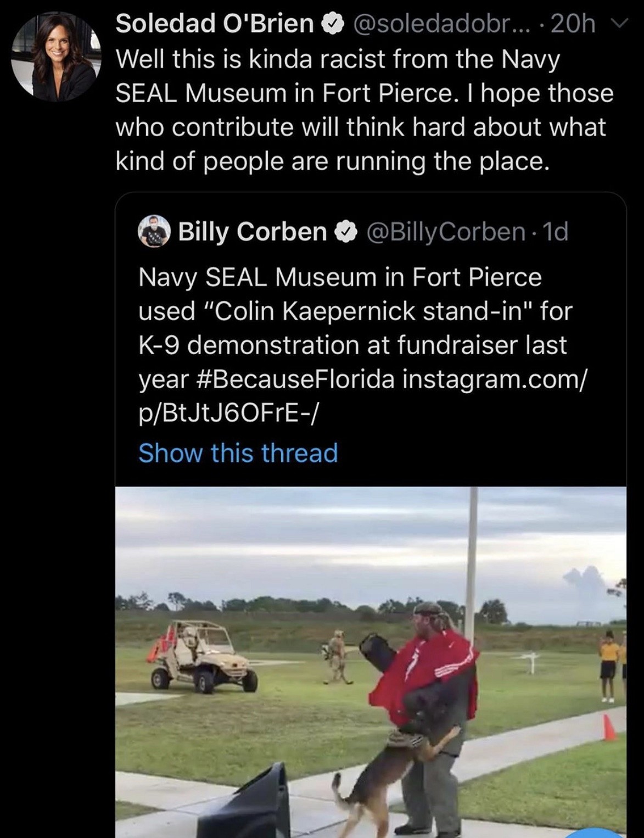Click the 1d timestamp in the quoted tweet

[555, 232]
